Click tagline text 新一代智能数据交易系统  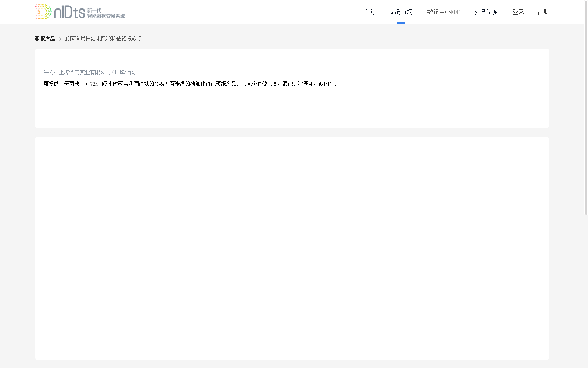(106, 13)
